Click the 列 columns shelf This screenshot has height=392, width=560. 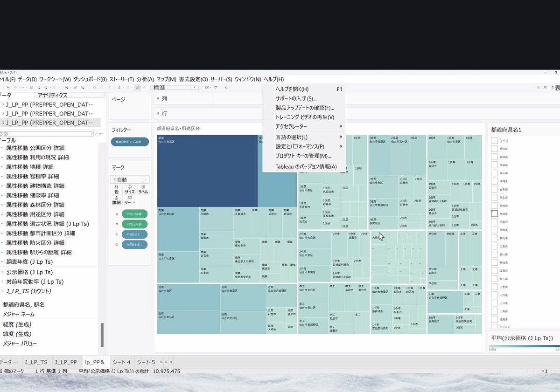tap(357, 99)
